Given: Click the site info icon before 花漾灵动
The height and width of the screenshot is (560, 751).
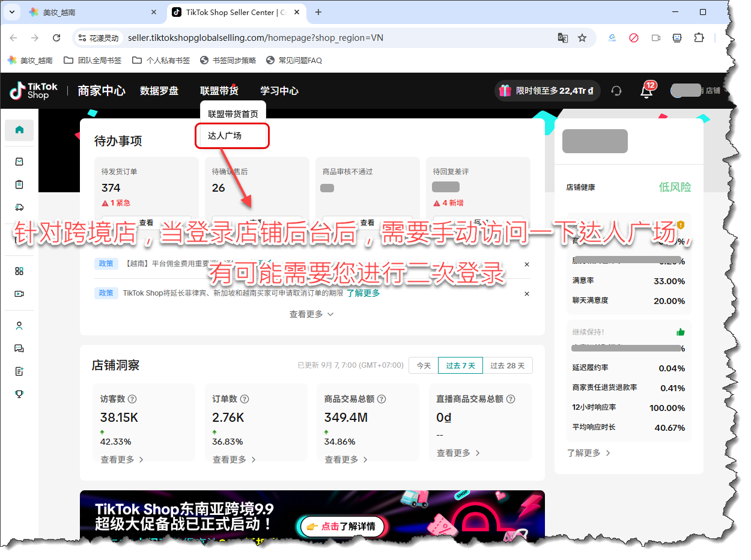Looking at the screenshot, I should 83,38.
